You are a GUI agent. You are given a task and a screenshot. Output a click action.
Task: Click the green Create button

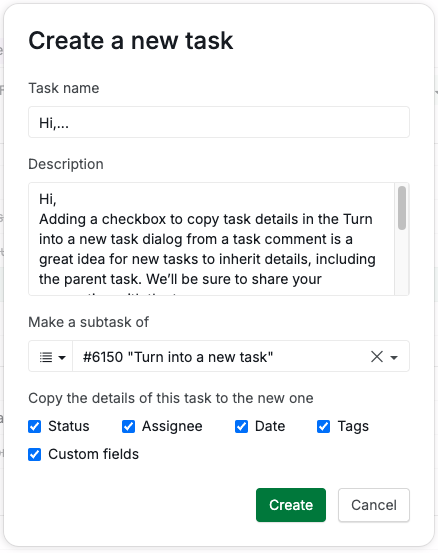[291, 505]
